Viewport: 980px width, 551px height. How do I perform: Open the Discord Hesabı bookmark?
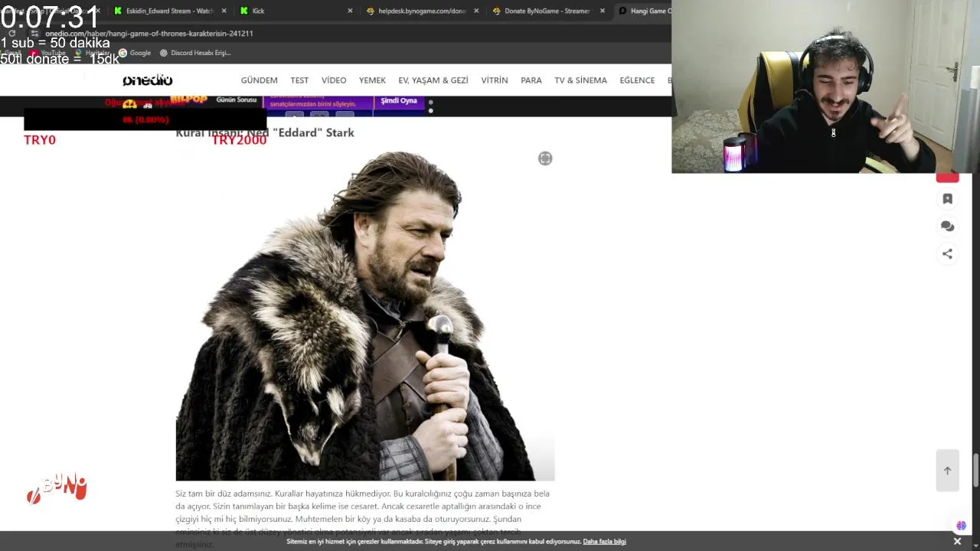click(x=195, y=53)
